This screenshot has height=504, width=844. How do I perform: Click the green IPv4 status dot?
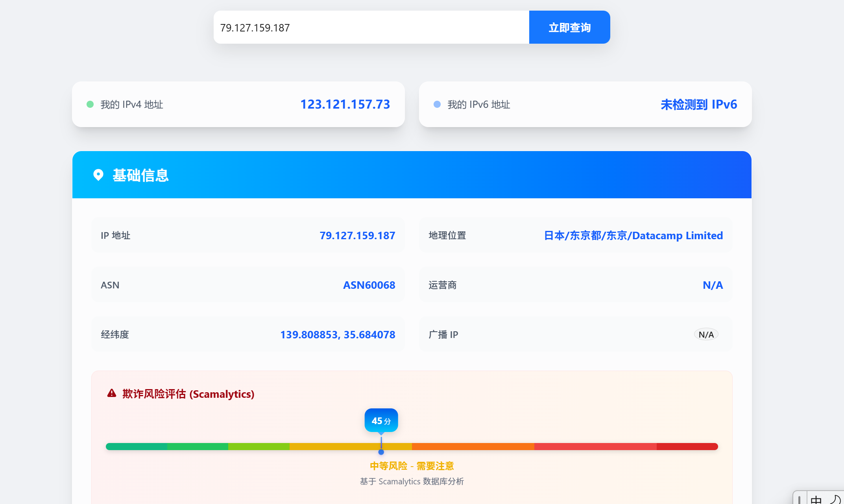tap(90, 104)
